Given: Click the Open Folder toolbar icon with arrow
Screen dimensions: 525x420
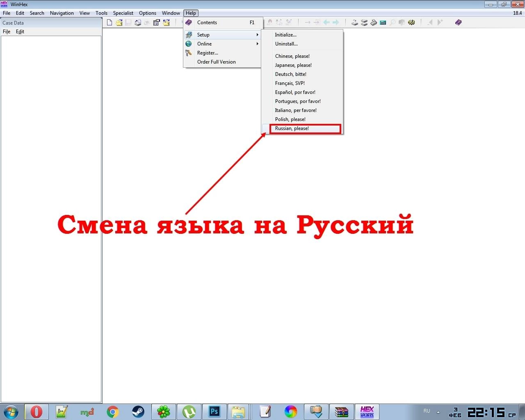Looking at the screenshot, I should pos(166,23).
